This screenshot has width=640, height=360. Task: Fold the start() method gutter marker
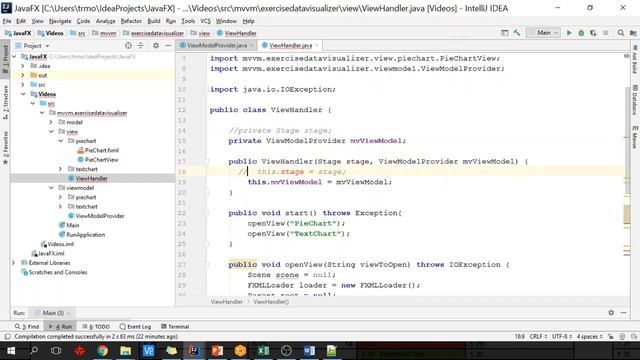(207, 213)
